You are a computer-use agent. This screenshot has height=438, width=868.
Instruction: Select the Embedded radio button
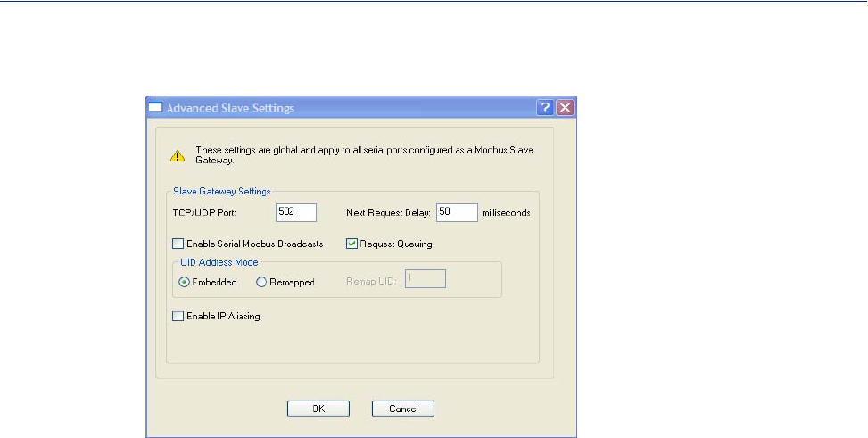tap(184, 282)
